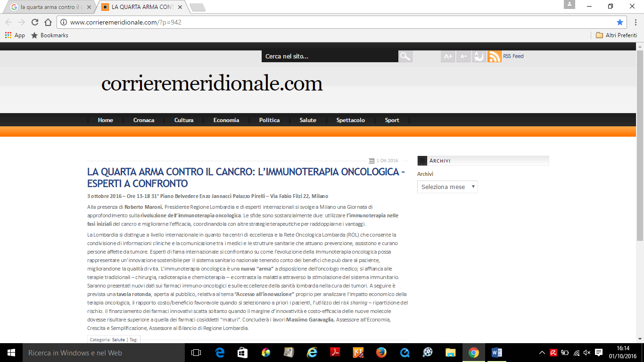Show hidden system tray icons
644x362 pixels.
[542, 353]
